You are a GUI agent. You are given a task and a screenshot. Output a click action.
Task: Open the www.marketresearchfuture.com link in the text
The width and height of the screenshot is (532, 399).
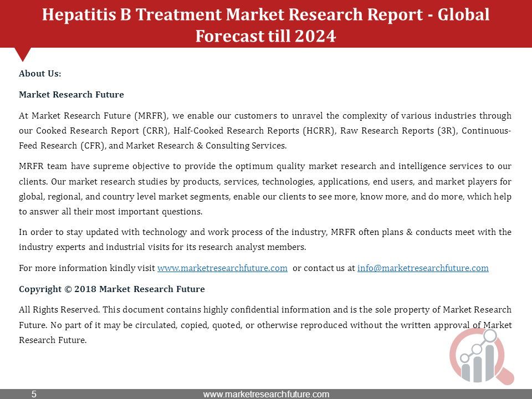click(222, 268)
